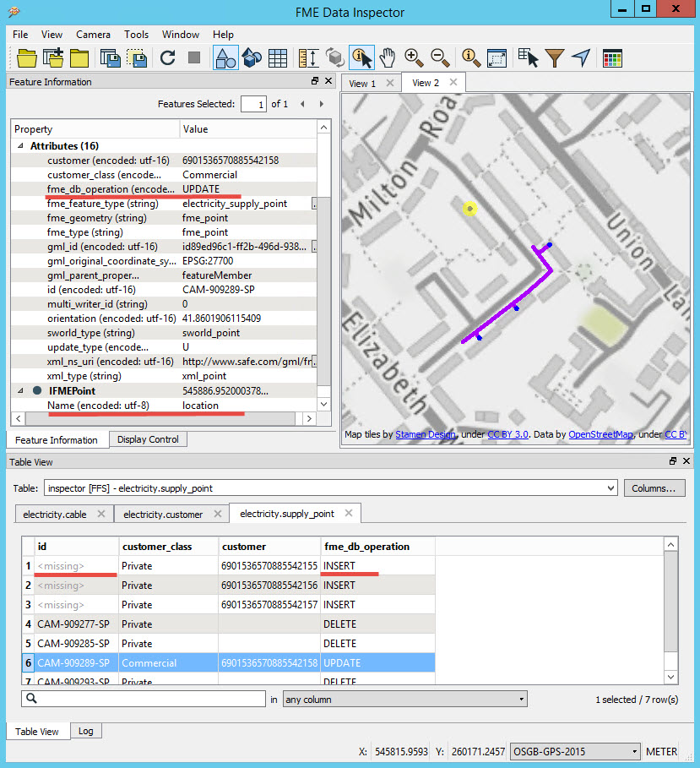Click the Filter funnel icon
This screenshot has width=700, height=768.
click(x=554, y=57)
